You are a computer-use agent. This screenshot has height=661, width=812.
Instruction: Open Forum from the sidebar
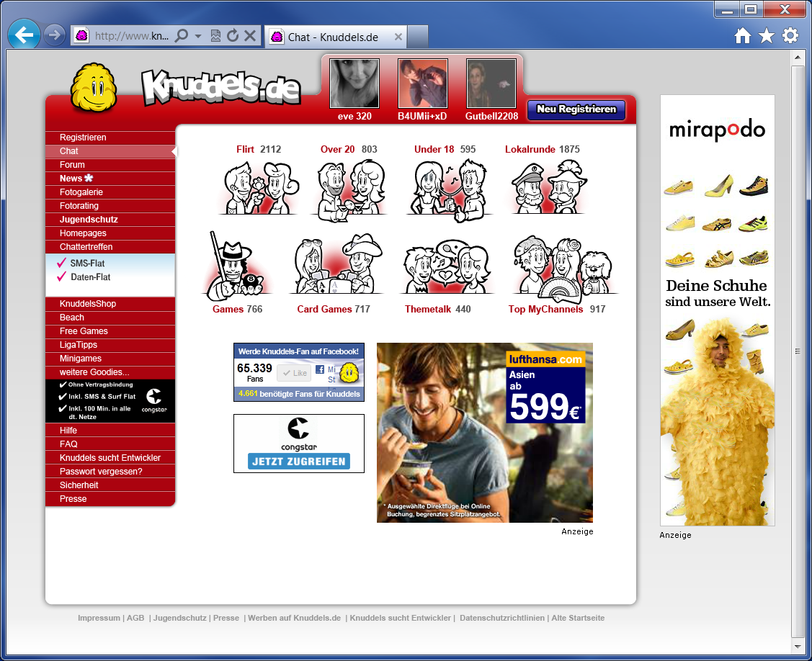point(110,165)
